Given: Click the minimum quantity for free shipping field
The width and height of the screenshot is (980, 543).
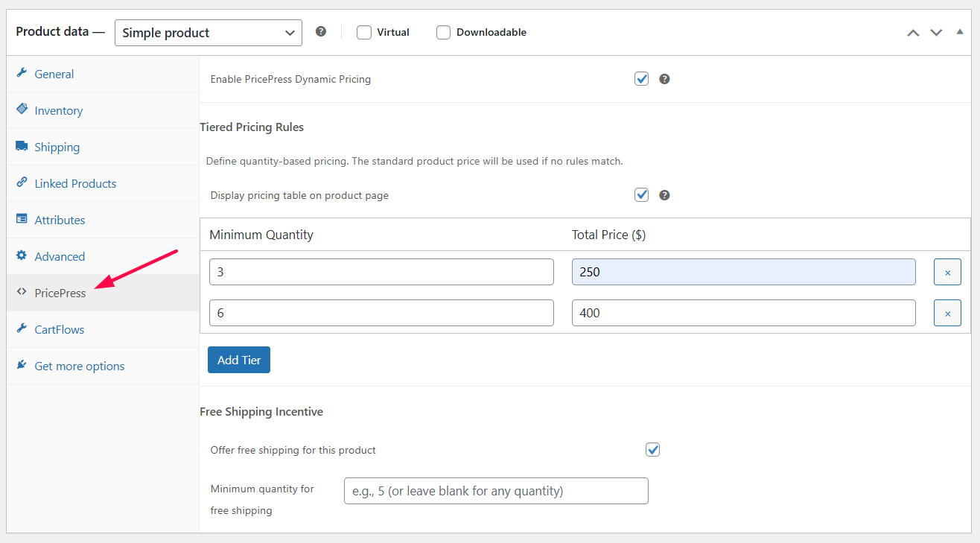Looking at the screenshot, I should click(x=496, y=491).
